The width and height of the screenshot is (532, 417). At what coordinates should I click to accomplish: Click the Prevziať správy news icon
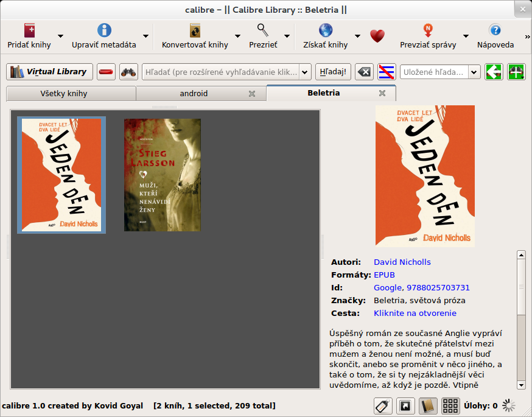click(428, 30)
